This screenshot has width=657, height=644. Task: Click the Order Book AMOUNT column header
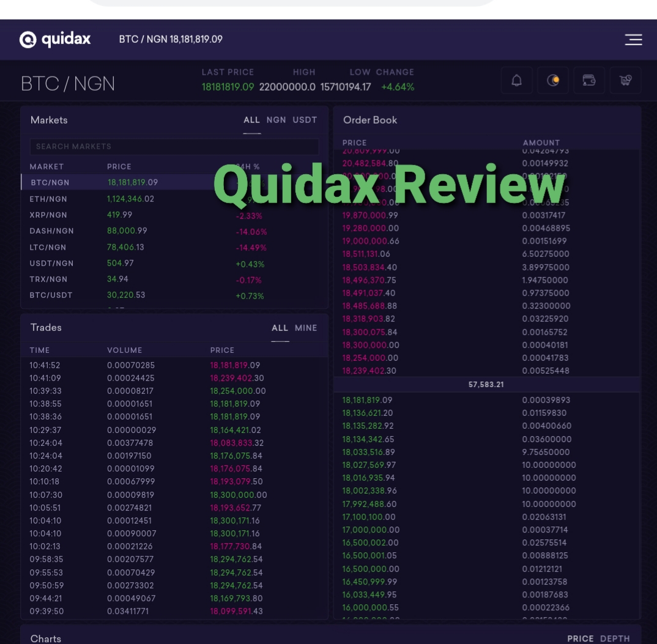541,143
